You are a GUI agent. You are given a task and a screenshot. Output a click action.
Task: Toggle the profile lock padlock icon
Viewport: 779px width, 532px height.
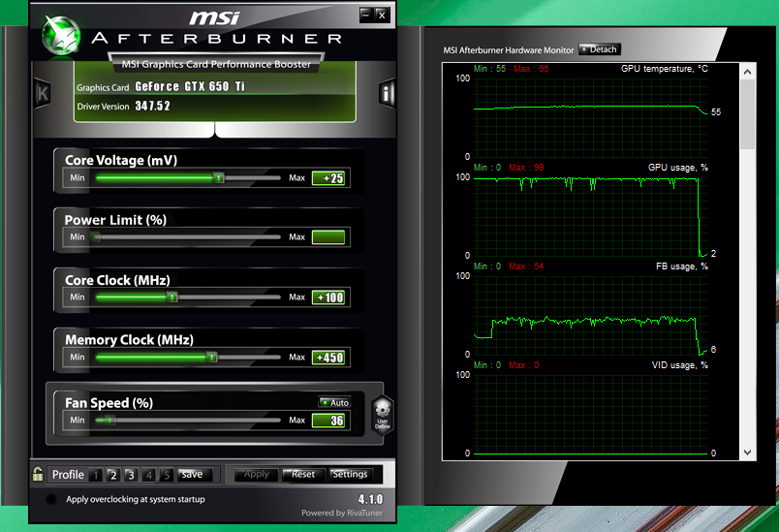click(x=38, y=474)
